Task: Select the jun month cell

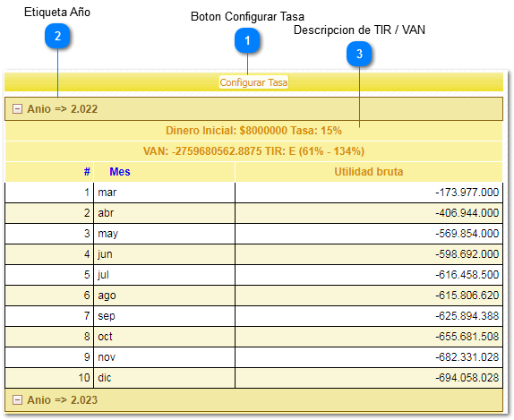Action: (164, 254)
